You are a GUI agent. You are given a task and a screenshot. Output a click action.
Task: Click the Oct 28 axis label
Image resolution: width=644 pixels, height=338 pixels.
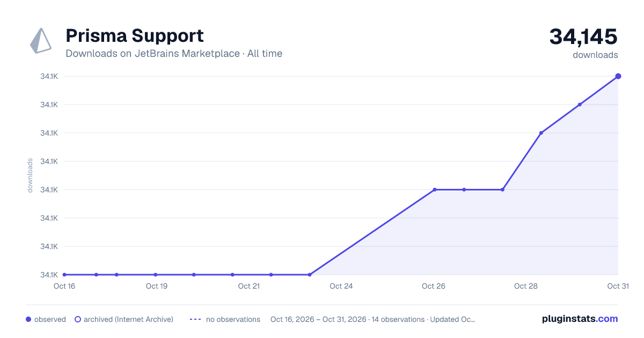click(x=526, y=286)
